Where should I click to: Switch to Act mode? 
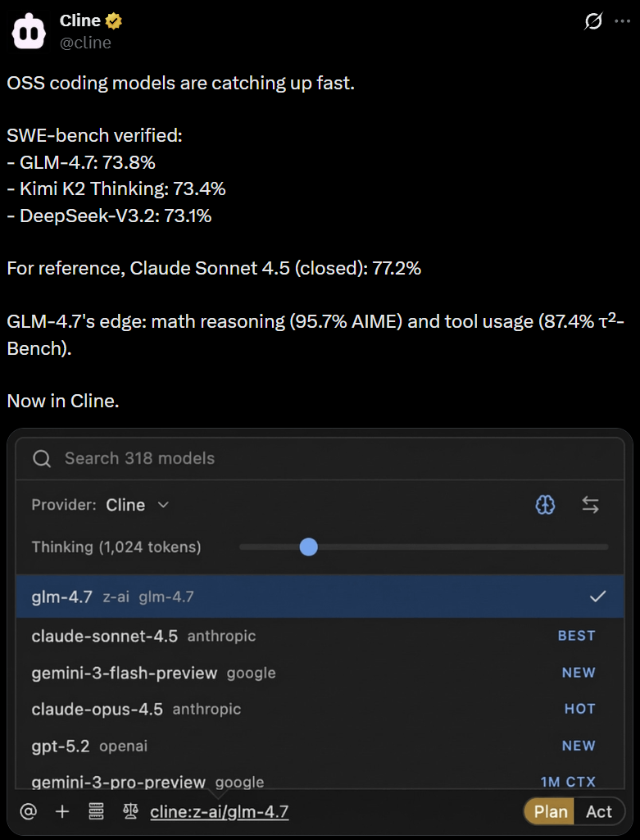pyautogui.click(x=599, y=811)
